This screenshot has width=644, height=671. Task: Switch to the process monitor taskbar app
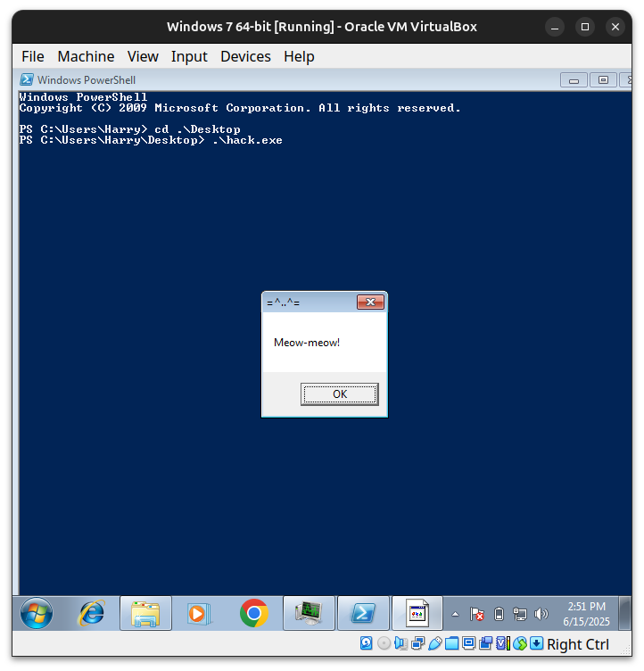309,613
